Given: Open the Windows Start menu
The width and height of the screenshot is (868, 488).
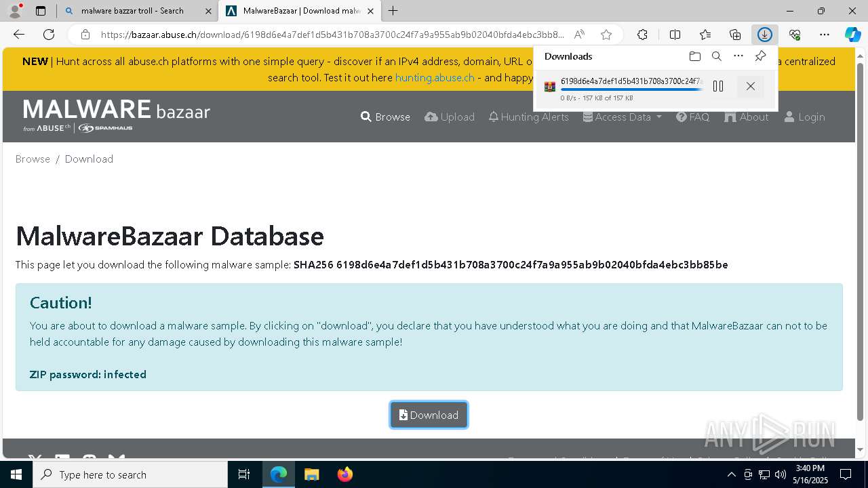Looking at the screenshot, I should 16,474.
